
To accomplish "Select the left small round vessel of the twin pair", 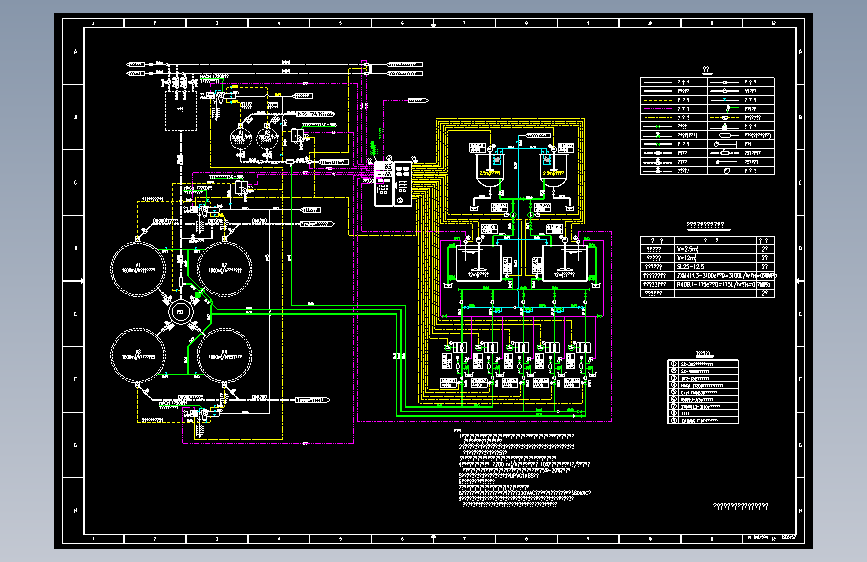I will [241, 138].
